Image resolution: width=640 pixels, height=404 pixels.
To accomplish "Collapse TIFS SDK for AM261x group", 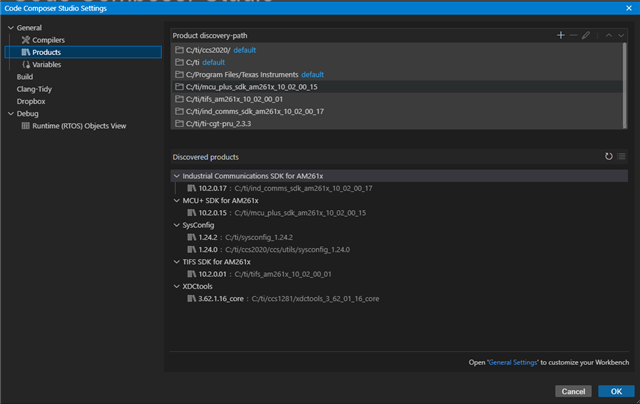I will 176,262.
